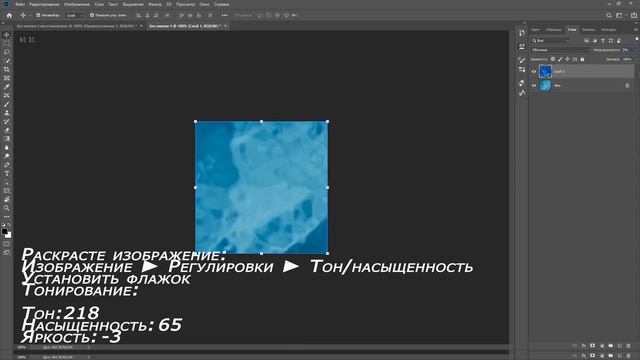Toggle Quick Mask mode button
This screenshot has height=360, width=640.
coord(7,244)
